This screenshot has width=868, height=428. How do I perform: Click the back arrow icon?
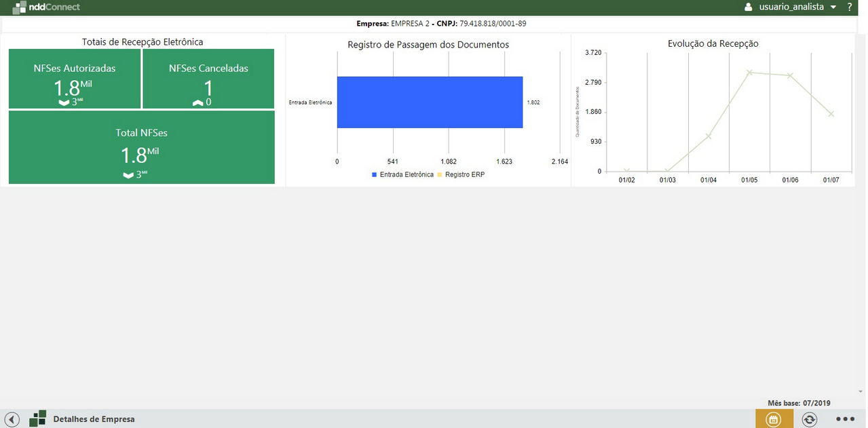12,419
